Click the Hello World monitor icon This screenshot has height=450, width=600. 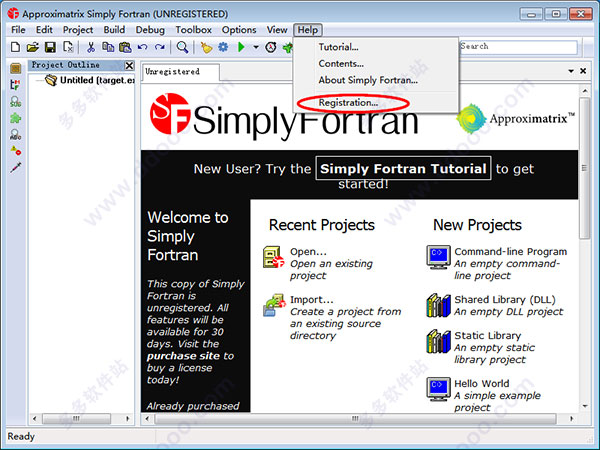[x=438, y=389]
